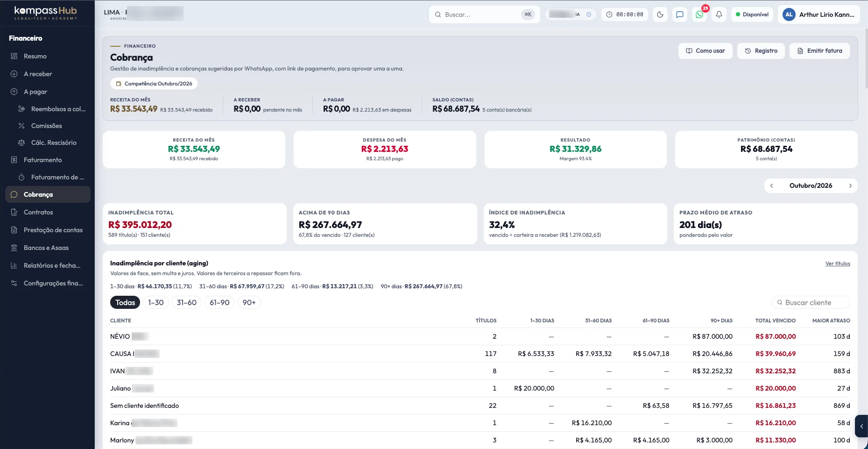868x449 pixels.
Task: Open Configurações fina... in sidebar
Action: pyautogui.click(x=47, y=283)
